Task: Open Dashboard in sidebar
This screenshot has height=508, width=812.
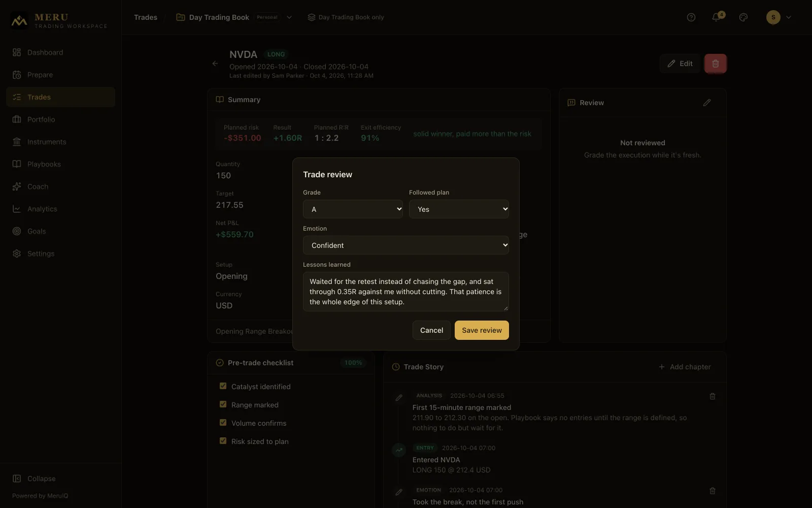Action: tap(60, 52)
